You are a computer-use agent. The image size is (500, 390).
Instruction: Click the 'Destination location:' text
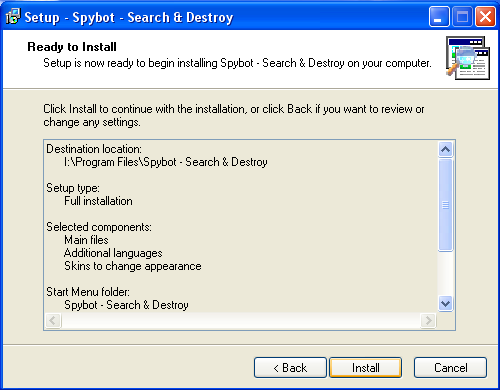click(94, 149)
